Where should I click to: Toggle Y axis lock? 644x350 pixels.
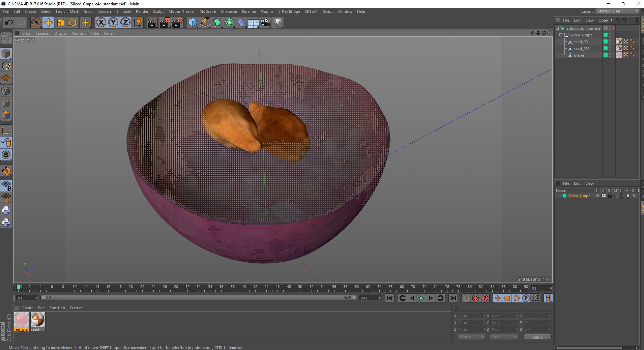[x=113, y=23]
